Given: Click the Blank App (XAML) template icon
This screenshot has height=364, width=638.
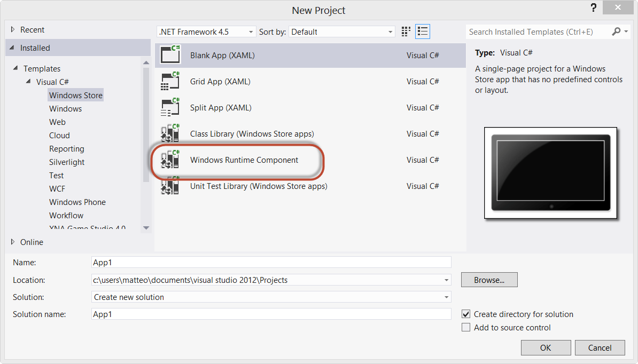Looking at the screenshot, I should click(x=170, y=54).
